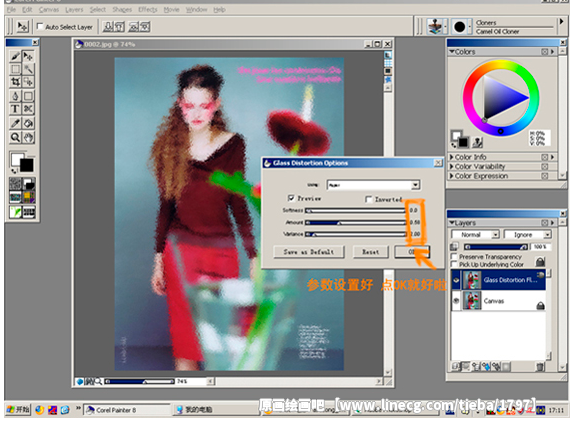
Task: Open the weave selector in the toolbox
Action: pyautogui.click(x=29, y=198)
